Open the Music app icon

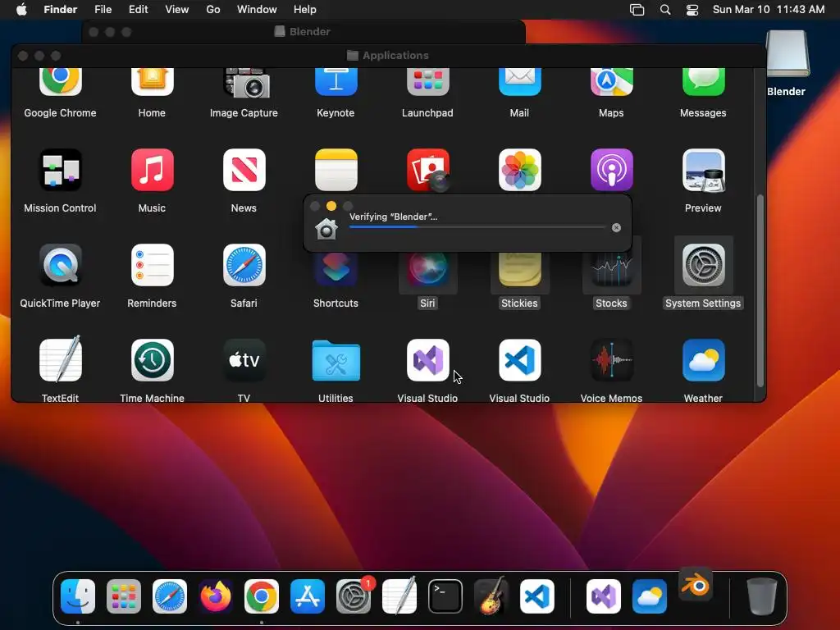[x=152, y=170]
